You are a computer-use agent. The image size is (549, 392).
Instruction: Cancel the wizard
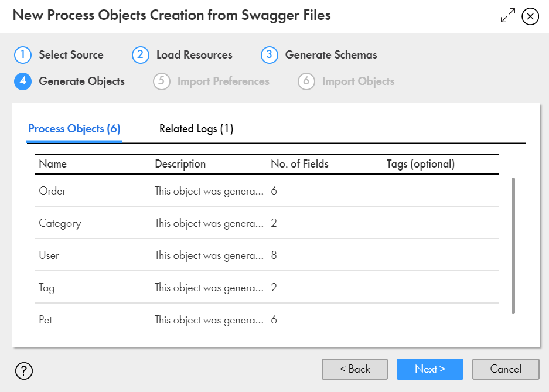click(506, 369)
